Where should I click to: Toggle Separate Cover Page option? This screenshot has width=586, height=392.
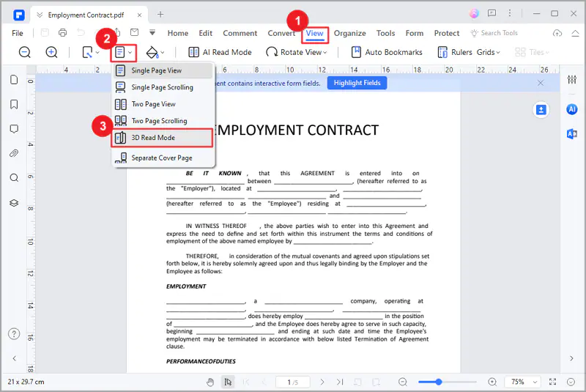pos(163,158)
